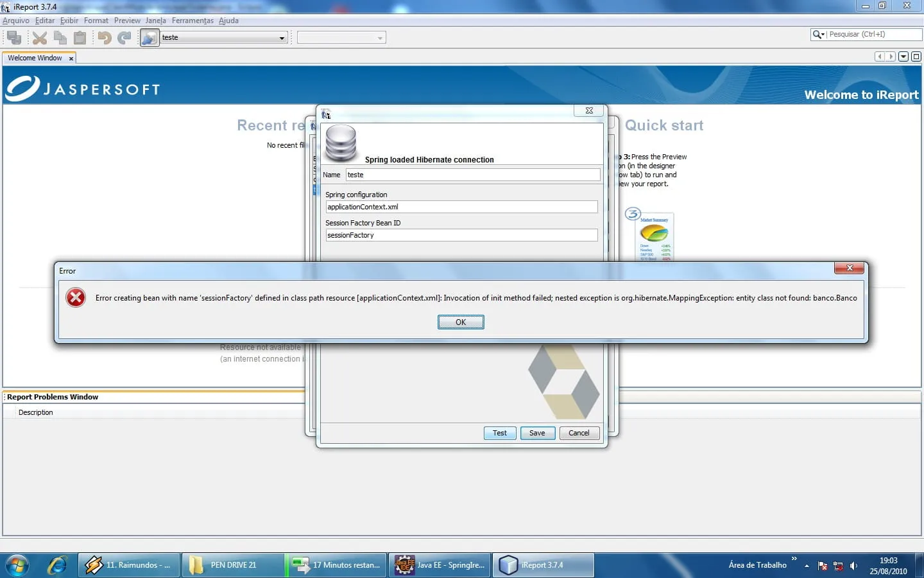
Task: Open the PEN DRIVE 21 taskbar folder
Action: (x=232, y=565)
